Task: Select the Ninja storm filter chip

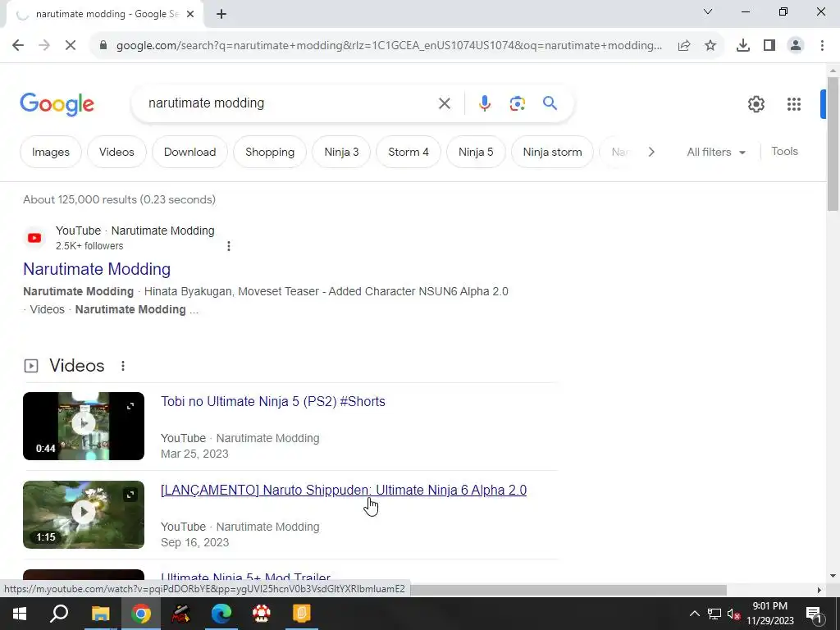Action: pyautogui.click(x=552, y=152)
